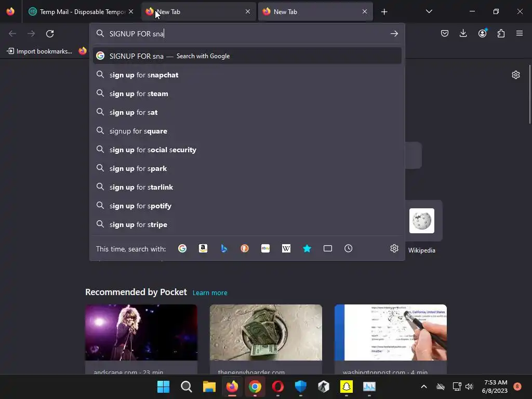Screen dimensions: 532x399
Task: Open the Downloads panel
Action: (463, 33)
